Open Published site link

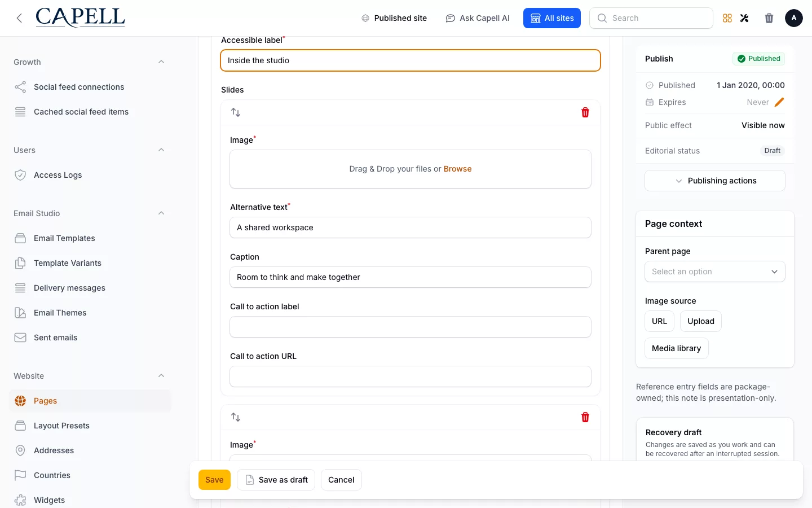click(x=394, y=18)
